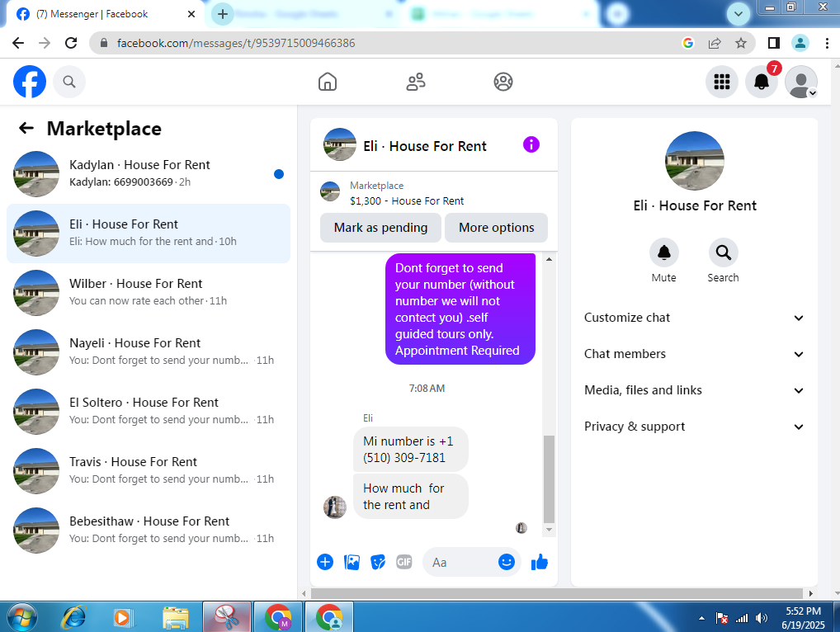Image resolution: width=840 pixels, height=632 pixels.
Task: Open Bebesithaw House For Rent conversation
Action: pyautogui.click(x=149, y=531)
